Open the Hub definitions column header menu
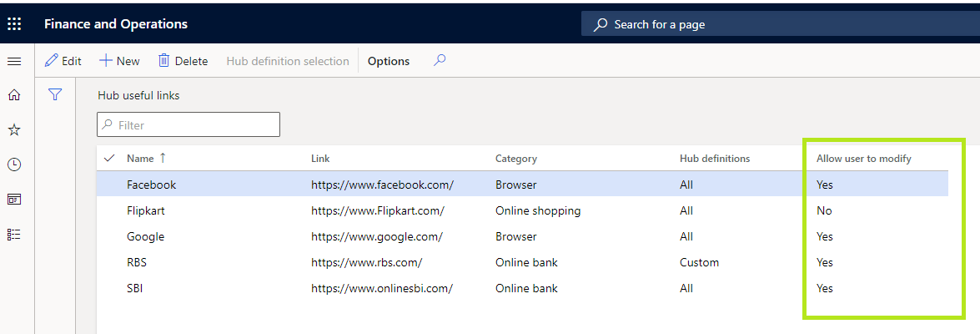Viewport: 980px width, 334px height. coord(715,159)
